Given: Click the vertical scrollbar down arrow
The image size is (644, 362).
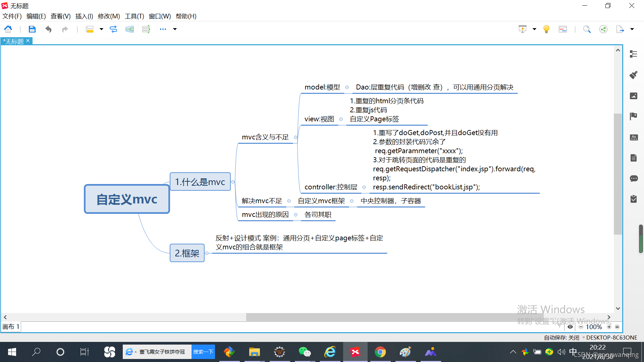Looking at the screenshot, I should pyautogui.click(x=618, y=308).
